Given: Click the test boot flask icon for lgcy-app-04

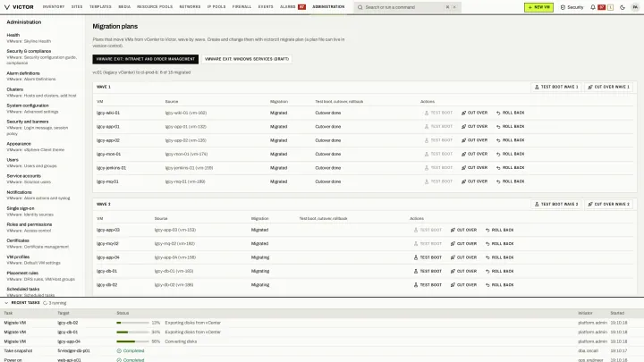Looking at the screenshot, I should click(x=416, y=257).
